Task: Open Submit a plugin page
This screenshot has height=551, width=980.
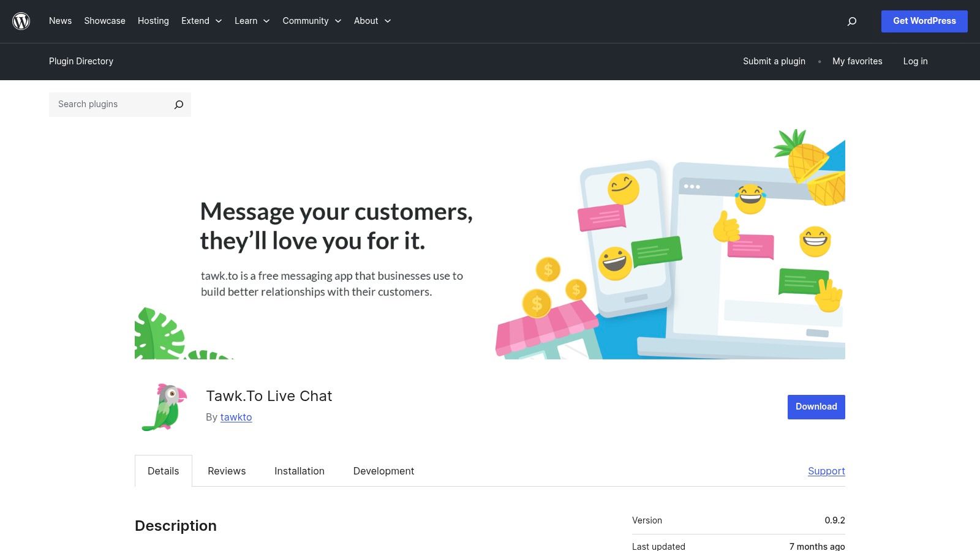Action: click(x=774, y=61)
